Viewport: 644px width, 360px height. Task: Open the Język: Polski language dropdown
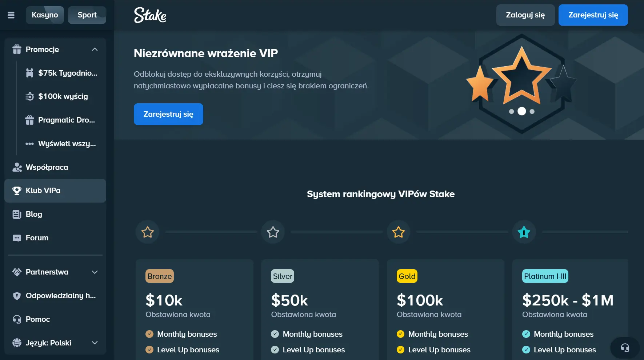click(55, 343)
